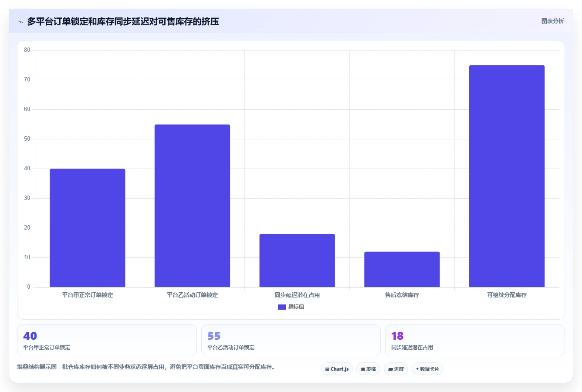
Task: Click the footer note starting with 堆叠结构展示
Action: click(x=146, y=367)
